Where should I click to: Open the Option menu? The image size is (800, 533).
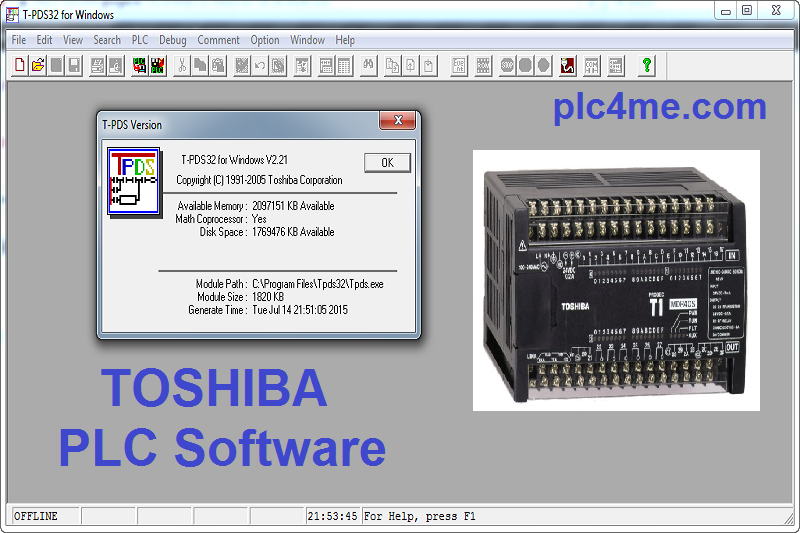pyautogui.click(x=265, y=40)
